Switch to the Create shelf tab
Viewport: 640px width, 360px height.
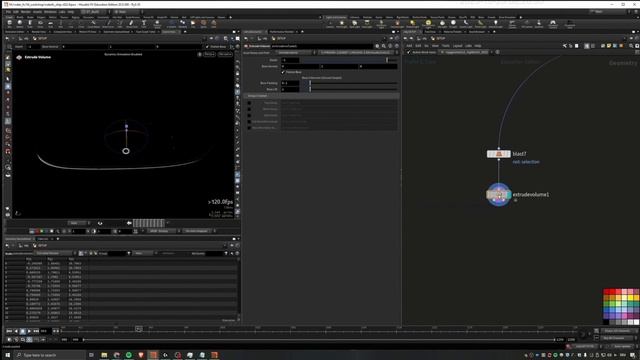(x=9, y=18)
